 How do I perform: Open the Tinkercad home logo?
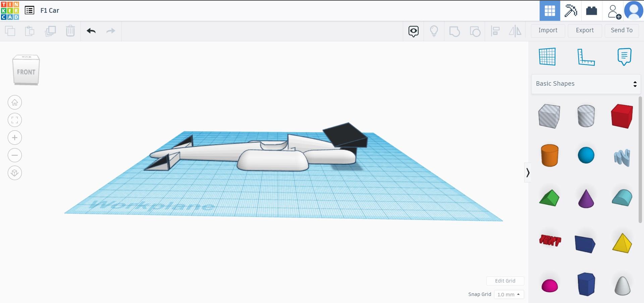point(10,10)
